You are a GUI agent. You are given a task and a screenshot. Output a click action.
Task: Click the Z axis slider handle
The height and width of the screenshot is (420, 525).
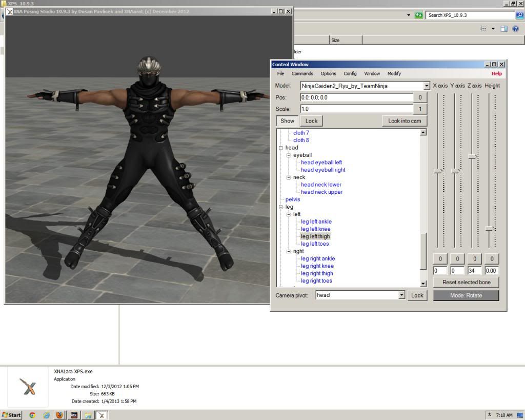473,156
